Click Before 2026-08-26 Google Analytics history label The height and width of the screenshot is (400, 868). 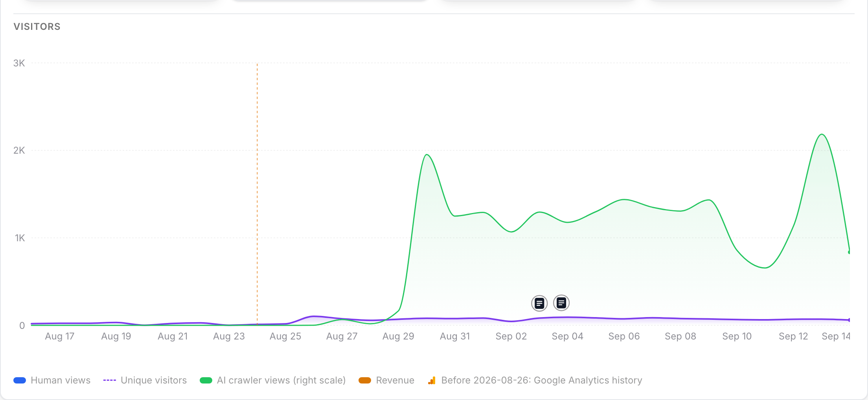(542, 380)
